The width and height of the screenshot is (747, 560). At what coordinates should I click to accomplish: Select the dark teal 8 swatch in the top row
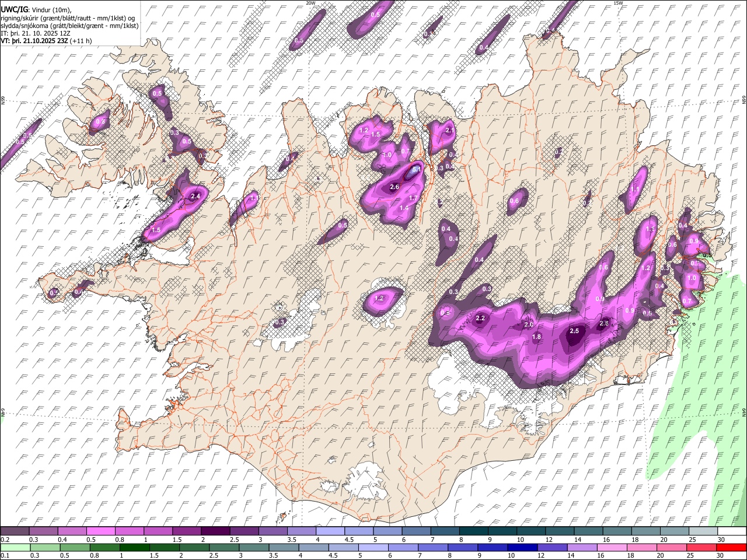(x=473, y=531)
